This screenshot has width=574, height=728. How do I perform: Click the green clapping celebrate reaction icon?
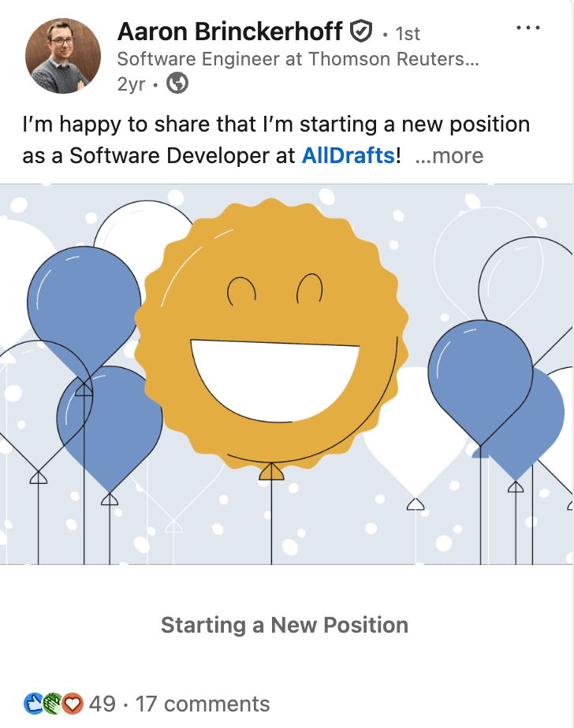(x=53, y=703)
